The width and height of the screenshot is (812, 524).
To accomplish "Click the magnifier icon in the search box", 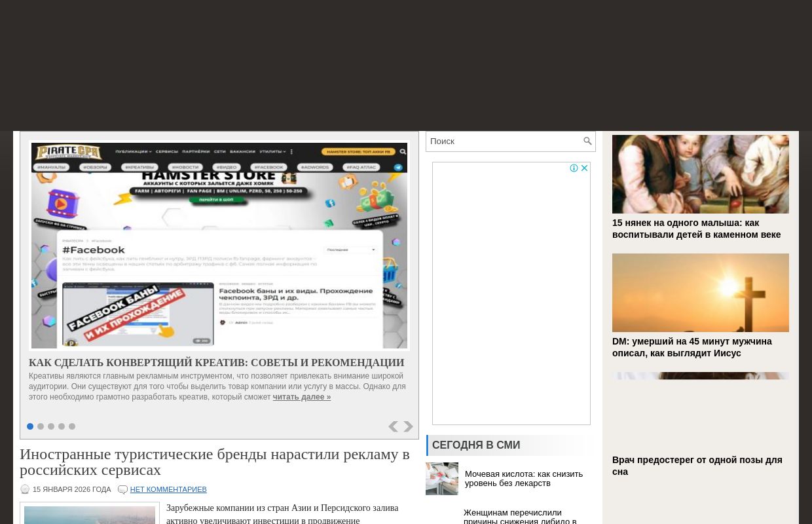I will [x=587, y=141].
